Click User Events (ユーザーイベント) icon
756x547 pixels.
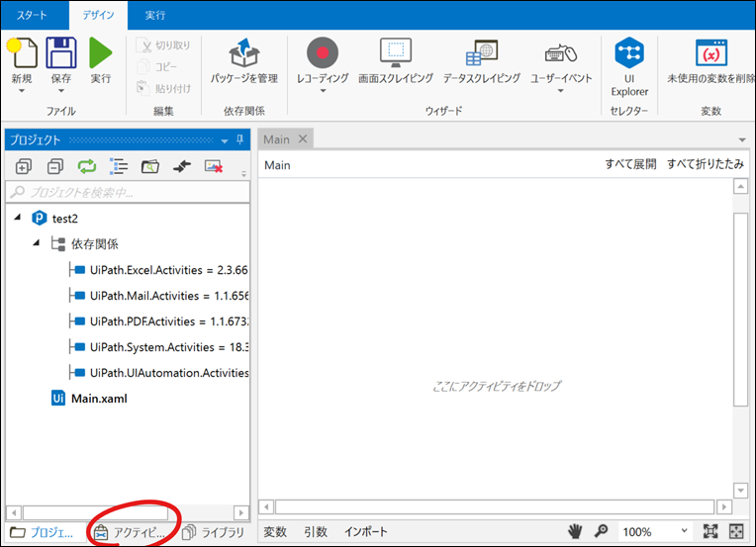tap(561, 53)
